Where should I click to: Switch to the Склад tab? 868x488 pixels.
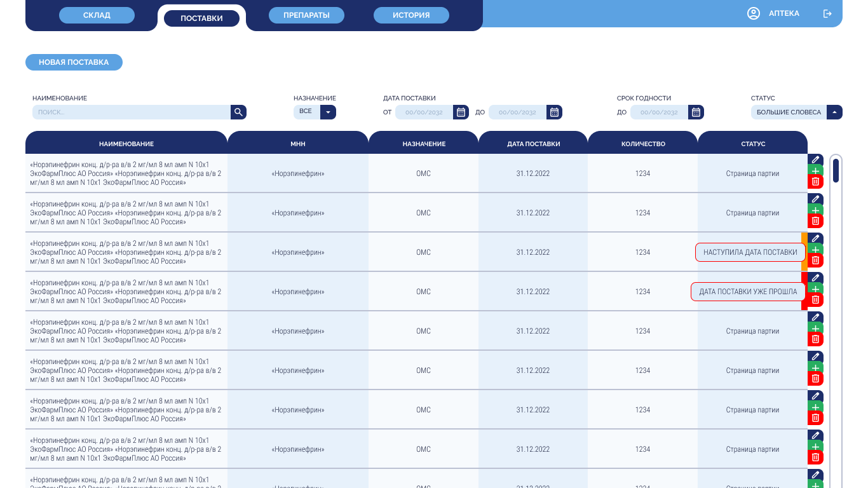[97, 15]
